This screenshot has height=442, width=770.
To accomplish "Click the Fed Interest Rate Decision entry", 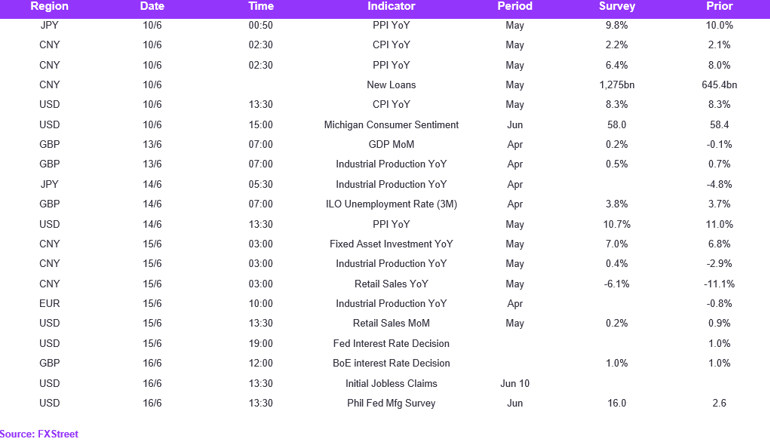I will pyautogui.click(x=391, y=343).
